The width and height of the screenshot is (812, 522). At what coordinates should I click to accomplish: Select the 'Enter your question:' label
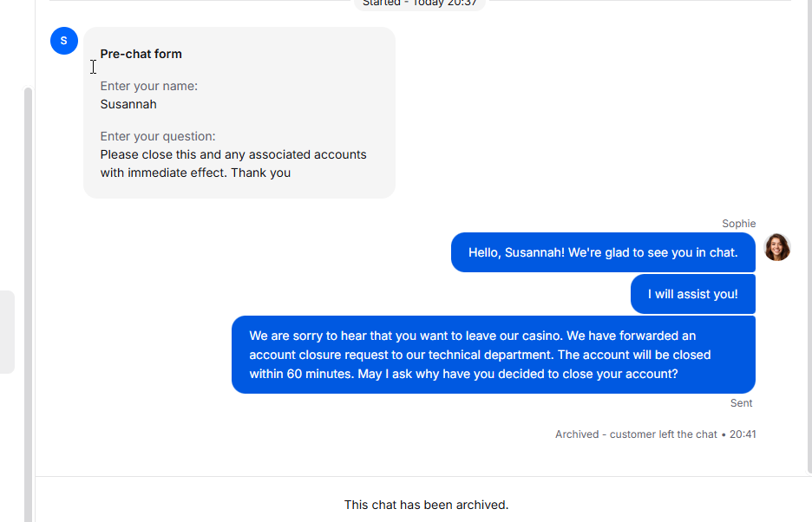(x=158, y=136)
